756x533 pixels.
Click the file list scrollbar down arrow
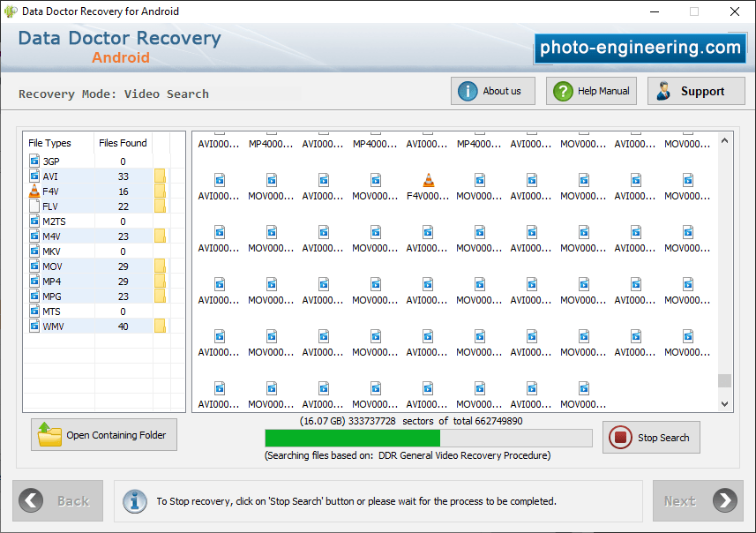[x=724, y=404]
